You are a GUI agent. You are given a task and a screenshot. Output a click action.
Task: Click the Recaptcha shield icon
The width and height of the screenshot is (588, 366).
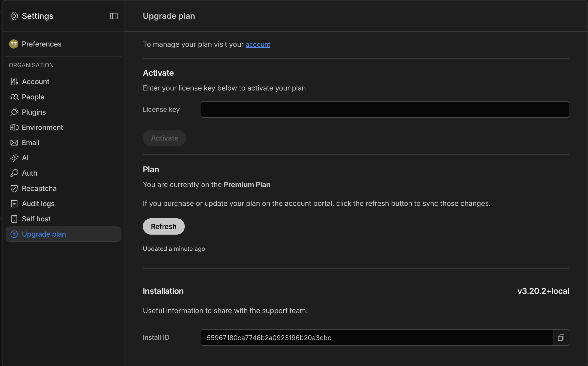(14, 188)
